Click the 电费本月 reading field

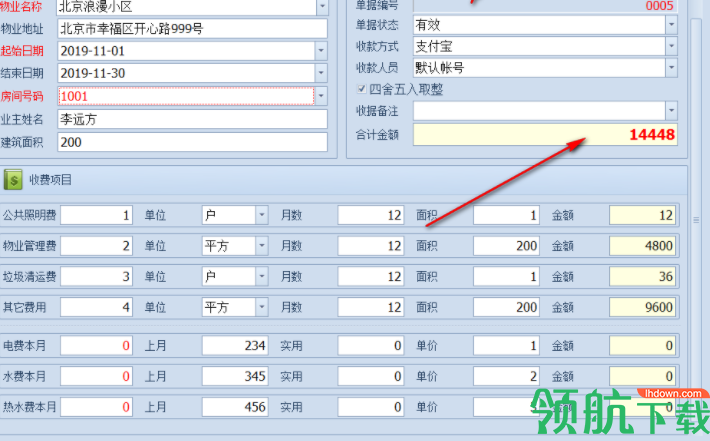[96, 345]
